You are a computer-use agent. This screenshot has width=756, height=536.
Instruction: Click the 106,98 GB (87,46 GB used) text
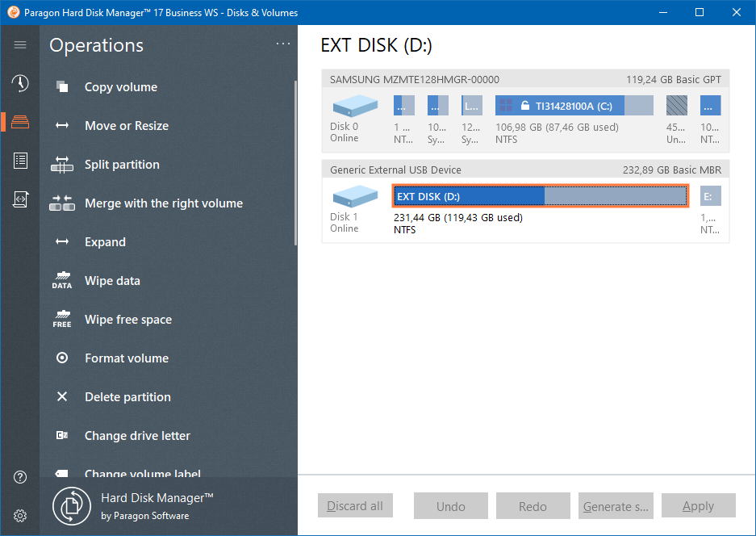(x=557, y=128)
